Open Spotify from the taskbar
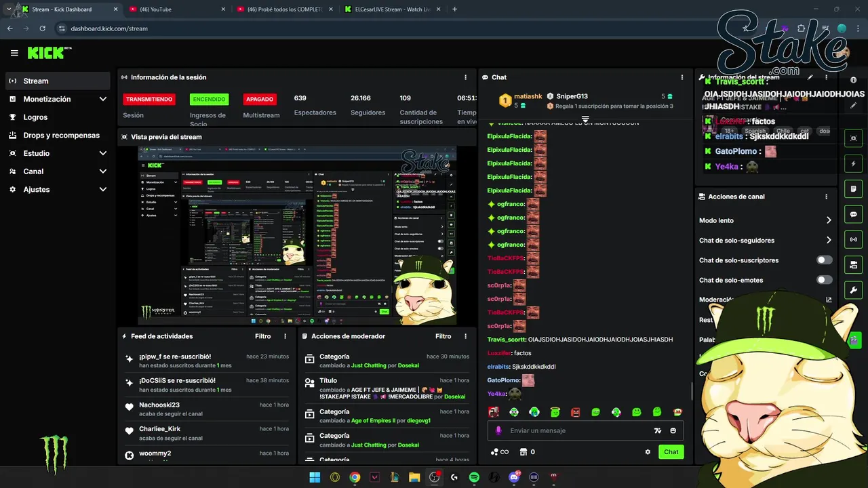Screen dimensions: 868x488 474,477
